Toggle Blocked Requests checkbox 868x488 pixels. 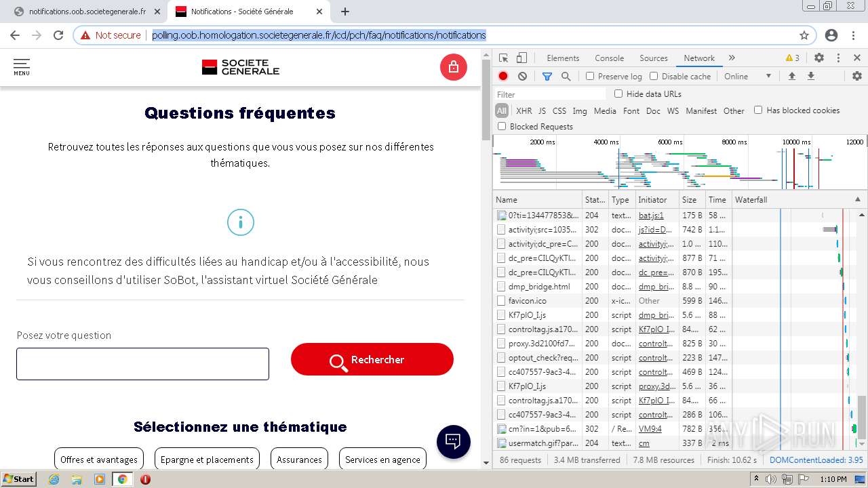[x=502, y=126]
